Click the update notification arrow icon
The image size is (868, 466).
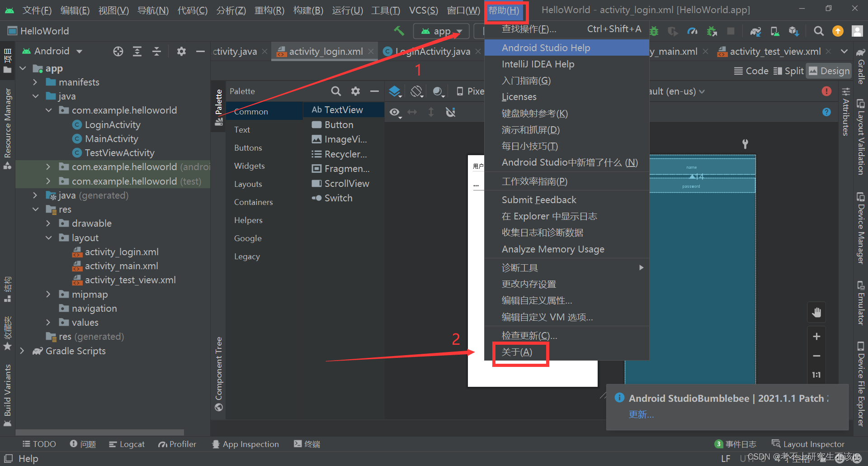tap(838, 31)
